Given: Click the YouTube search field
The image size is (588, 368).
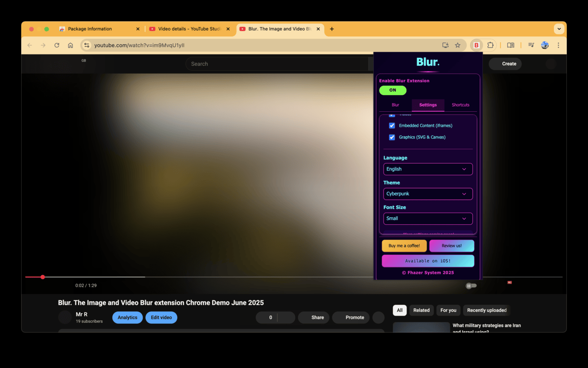Looking at the screenshot, I should tap(277, 64).
